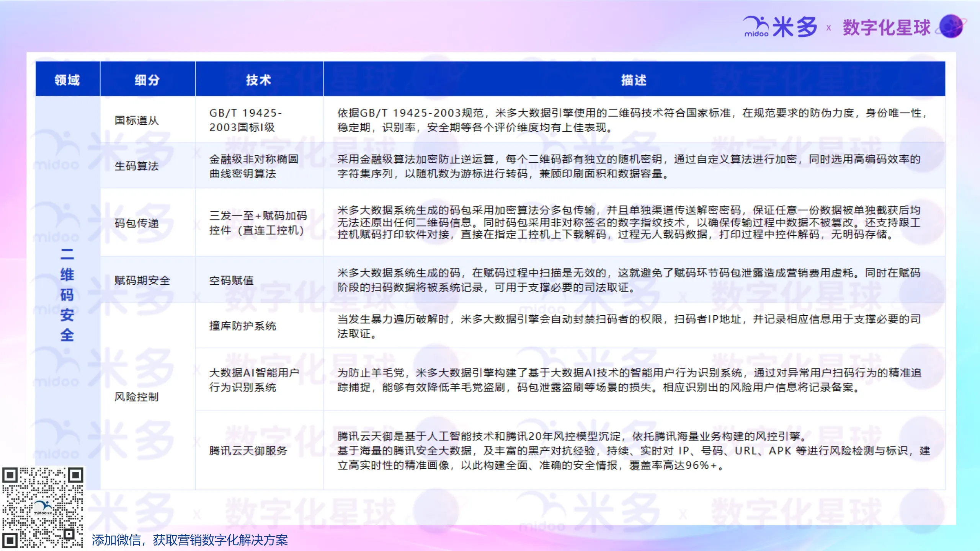Click the description starting 米多大数据系统生成的码包
Viewport: 980px width, 551px height.
(634, 222)
